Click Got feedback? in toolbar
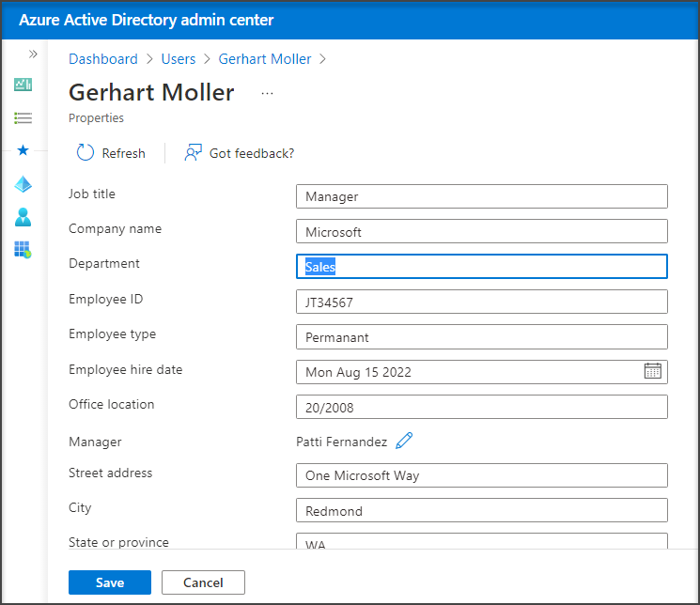The image size is (700, 605). click(x=240, y=153)
